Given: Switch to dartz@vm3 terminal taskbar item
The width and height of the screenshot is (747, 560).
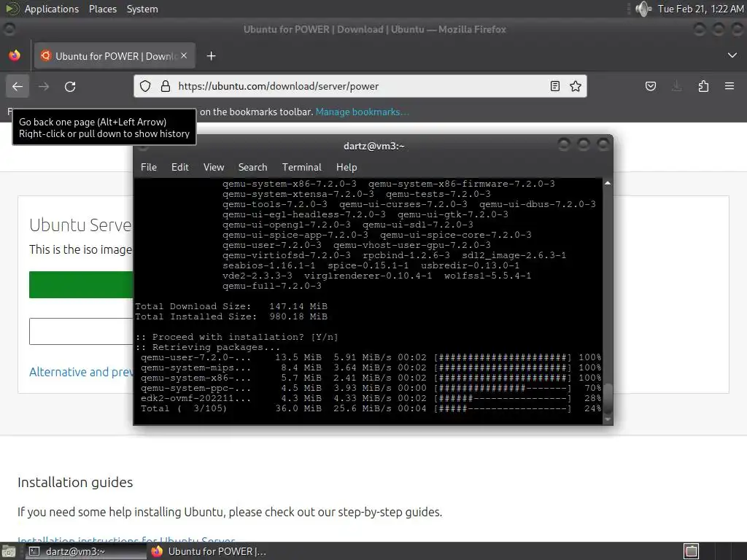Looking at the screenshot, I should [x=86, y=551].
